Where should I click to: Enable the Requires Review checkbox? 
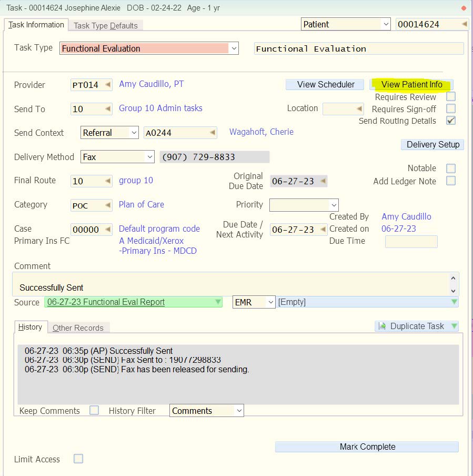tap(451, 97)
